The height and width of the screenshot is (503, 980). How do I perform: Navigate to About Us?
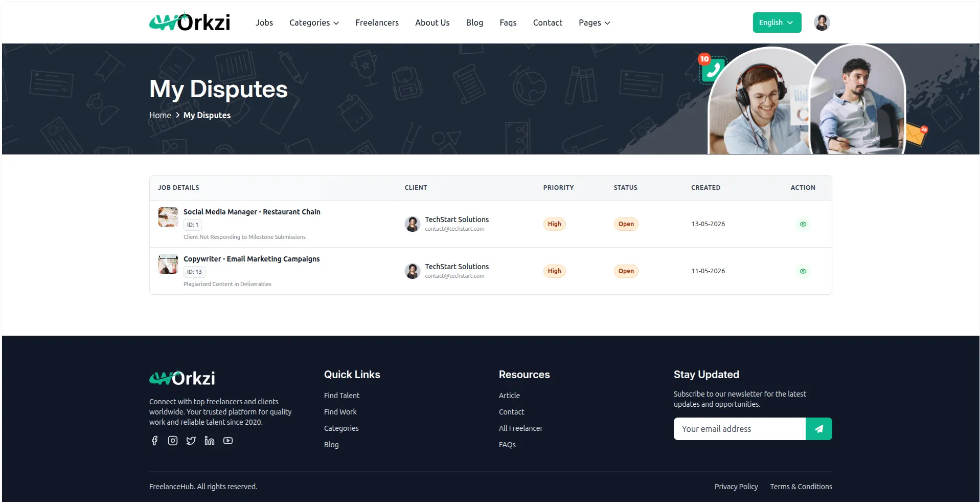coord(432,23)
